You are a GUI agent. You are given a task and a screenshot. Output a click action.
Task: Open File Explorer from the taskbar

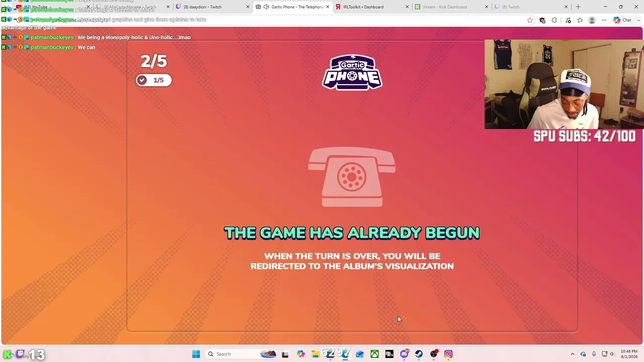click(315, 354)
